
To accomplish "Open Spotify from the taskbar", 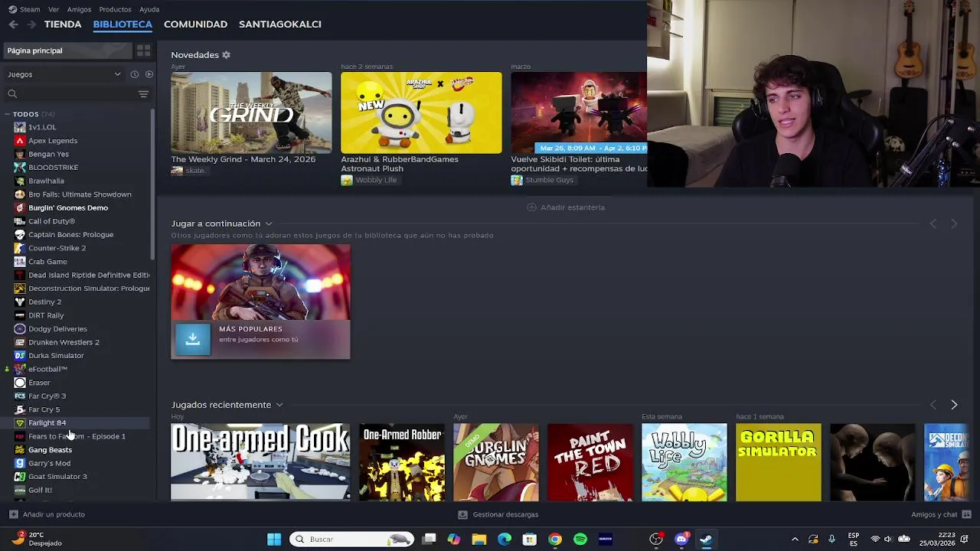I will click(580, 540).
